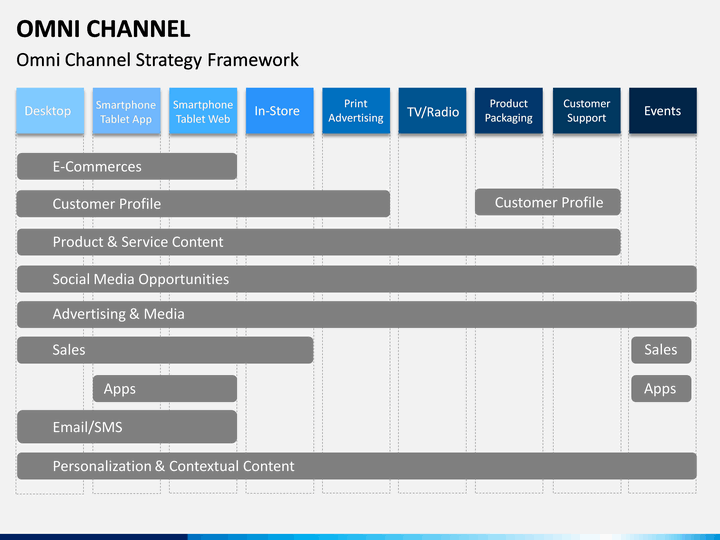This screenshot has width=720, height=540.
Task: Select the wide Apps bar under smartphone columns
Action: (x=165, y=388)
